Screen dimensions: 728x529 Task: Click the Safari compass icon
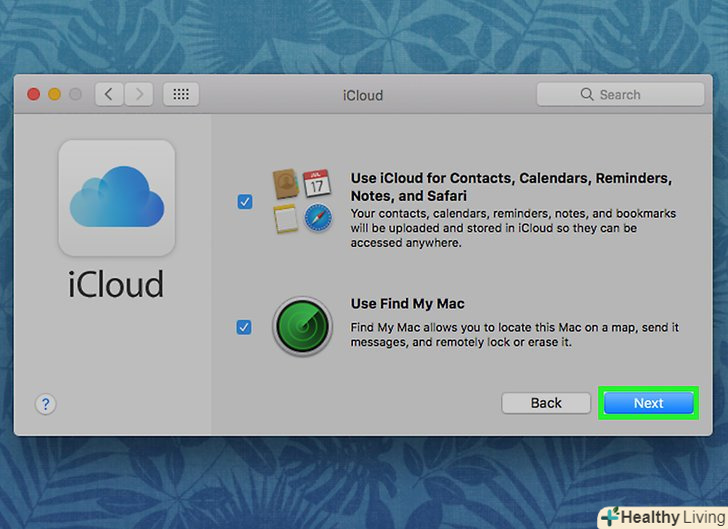(x=318, y=218)
